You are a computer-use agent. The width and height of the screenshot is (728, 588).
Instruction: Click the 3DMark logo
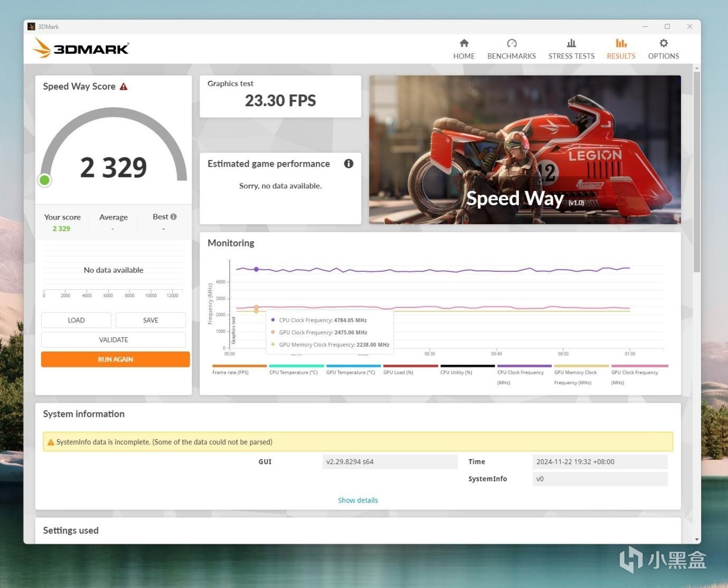click(x=81, y=48)
